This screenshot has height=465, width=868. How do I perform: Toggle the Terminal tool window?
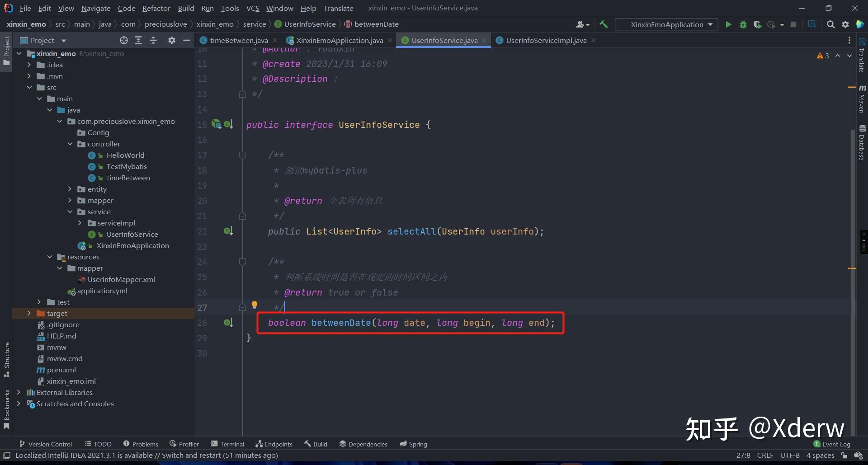pyautogui.click(x=228, y=444)
